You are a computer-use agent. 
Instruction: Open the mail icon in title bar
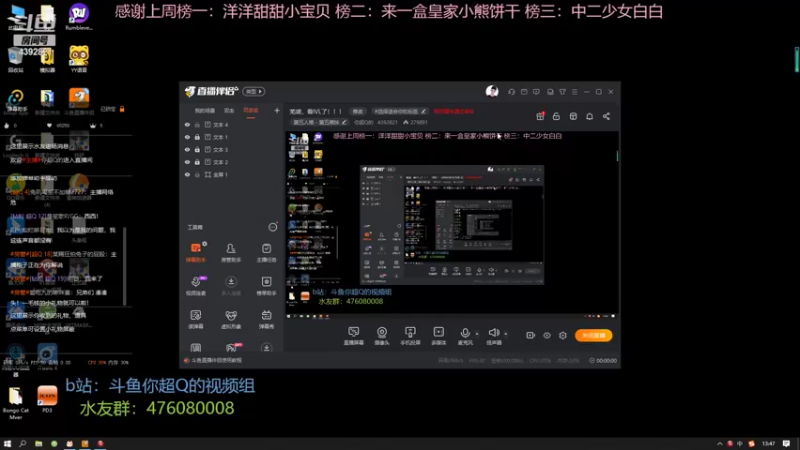(x=524, y=92)
